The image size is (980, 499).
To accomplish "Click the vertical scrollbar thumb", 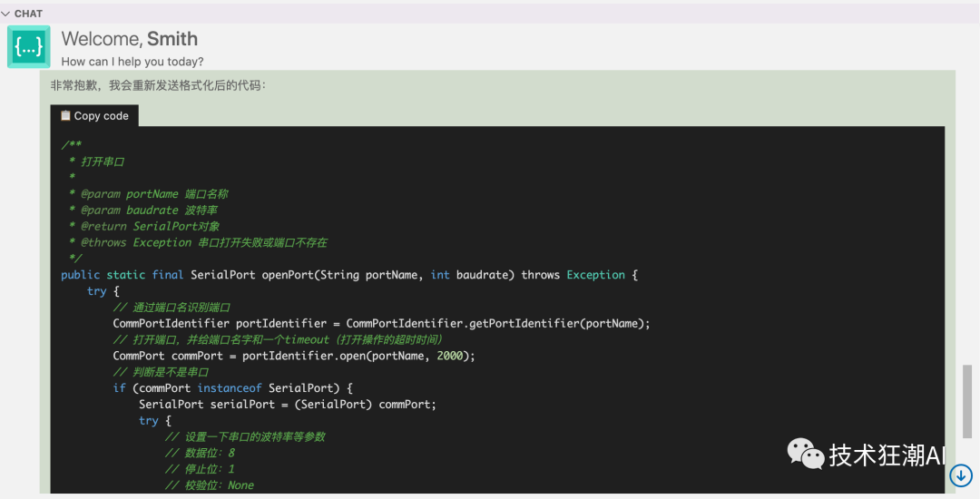I will click(967, 401).
